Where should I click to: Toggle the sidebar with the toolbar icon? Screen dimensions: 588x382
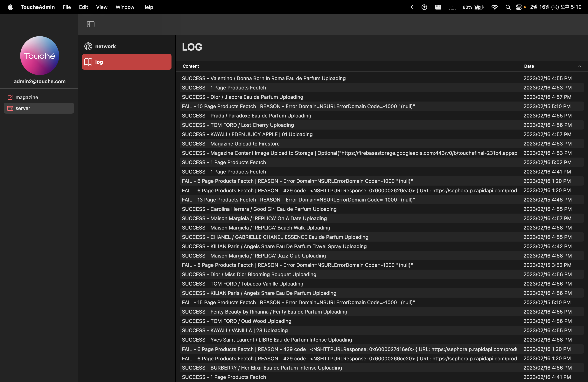(91, 24)
